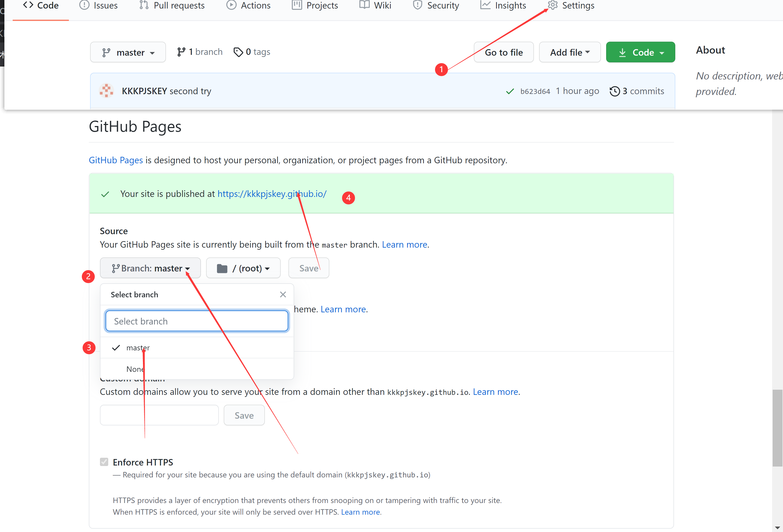Toggle the Enforce HTTPS checkbox
The width and height of the screenshot is (783, 532).
pyautogui.click(x=104, y=462)
